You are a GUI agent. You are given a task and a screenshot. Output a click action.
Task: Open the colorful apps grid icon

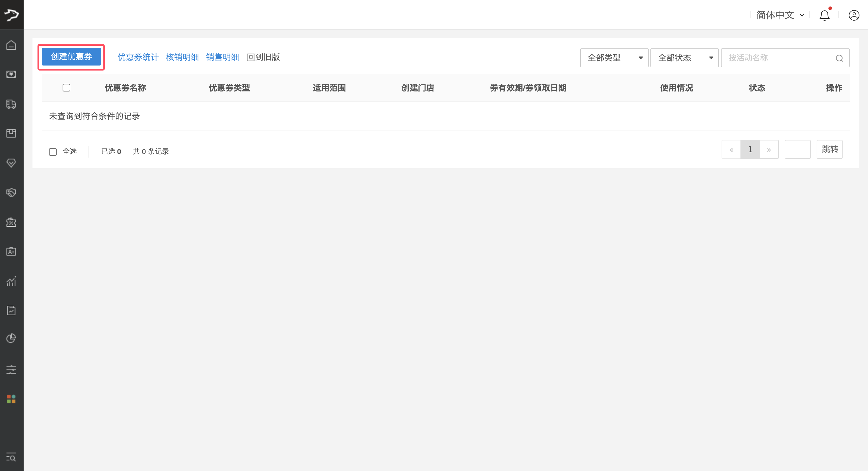(x=11, y=399)
